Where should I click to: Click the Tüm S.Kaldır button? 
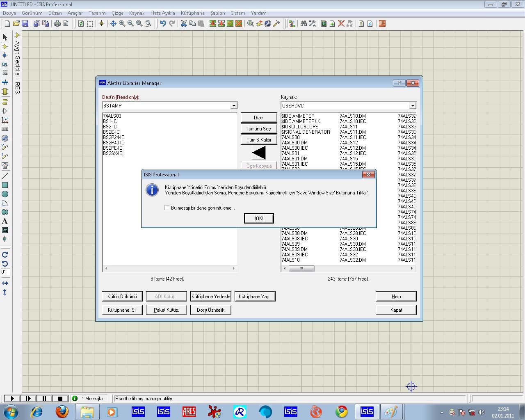click(x=258, y=140)
